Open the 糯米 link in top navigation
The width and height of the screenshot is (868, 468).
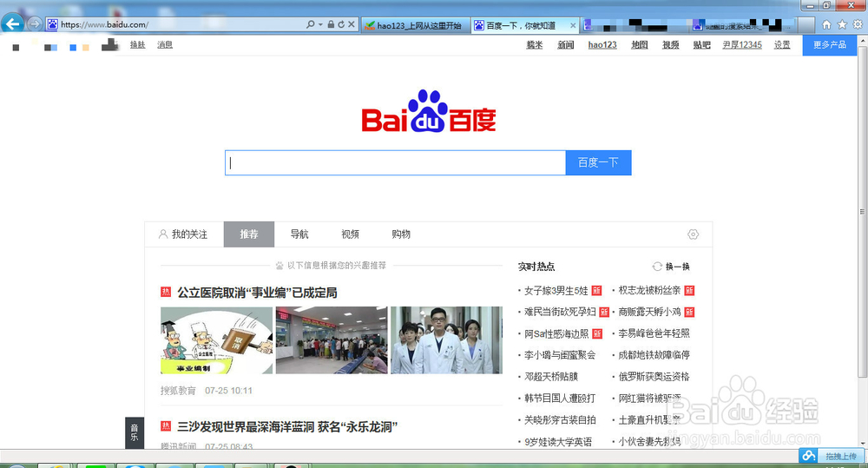click(534, 45)
